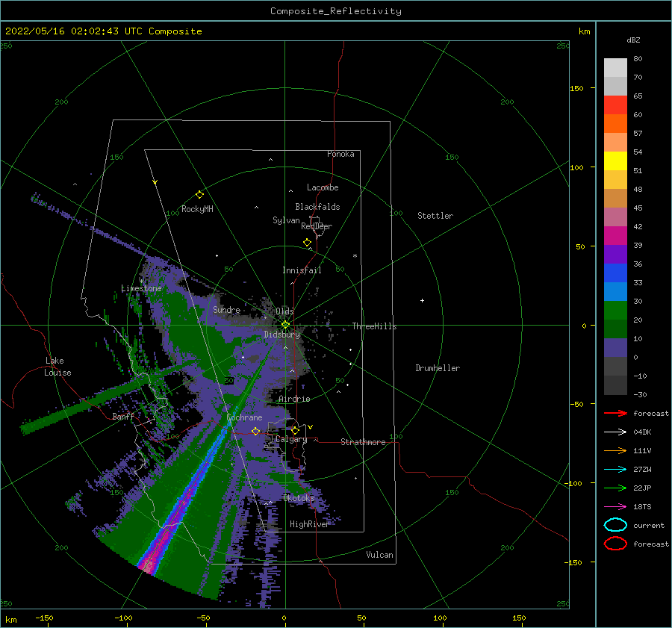Choose the green 22JP arrow icon
The image size is (672, 628).
(x=615, y=488)
